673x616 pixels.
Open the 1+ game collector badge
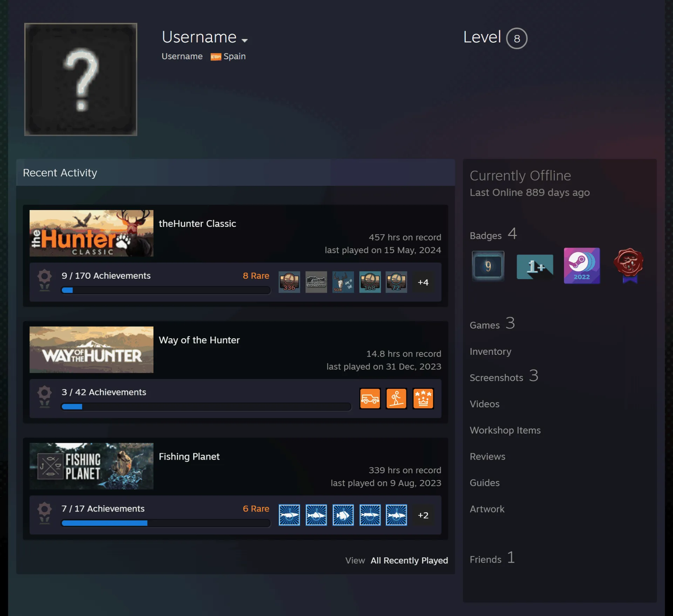point(535,266)
